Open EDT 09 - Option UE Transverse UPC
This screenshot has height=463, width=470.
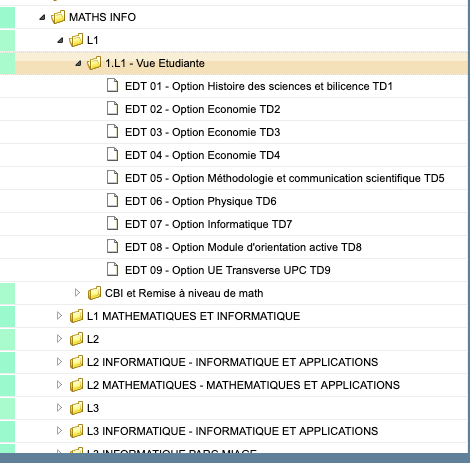coord(228,270)
